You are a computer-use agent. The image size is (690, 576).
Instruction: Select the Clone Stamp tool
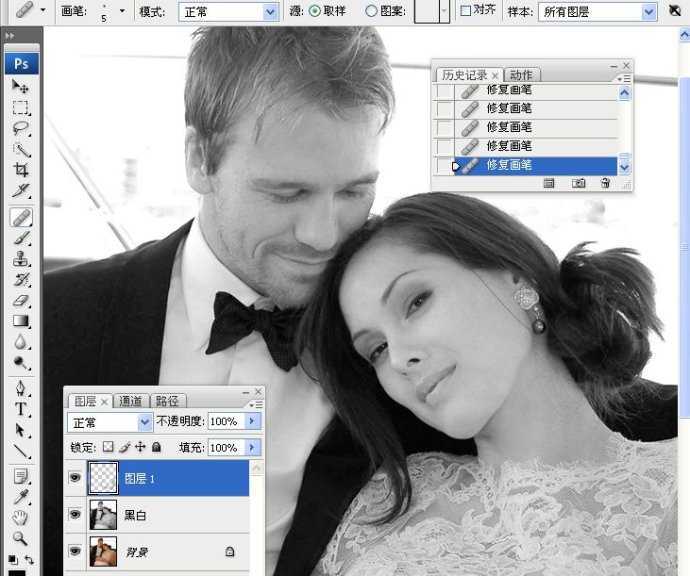tap(20, 259)
